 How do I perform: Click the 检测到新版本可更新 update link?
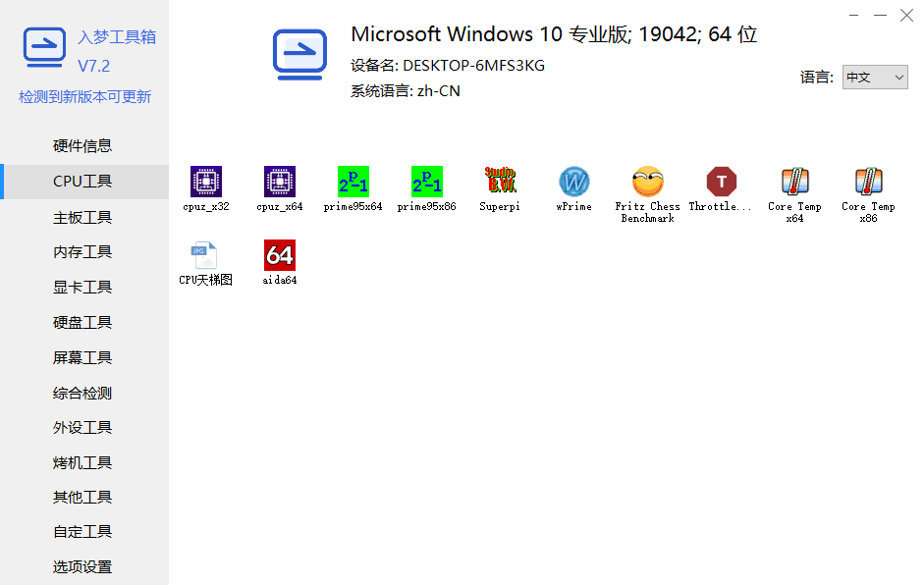[84, 96]
